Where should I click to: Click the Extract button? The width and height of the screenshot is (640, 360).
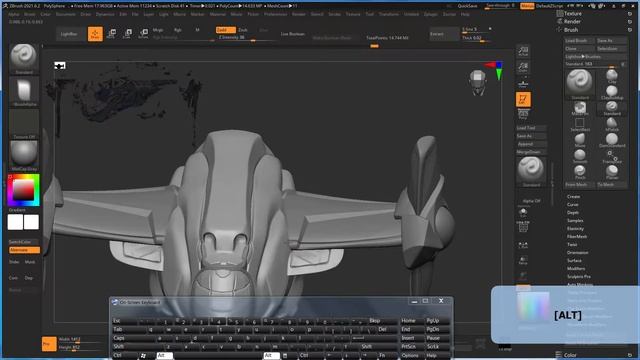443,34
